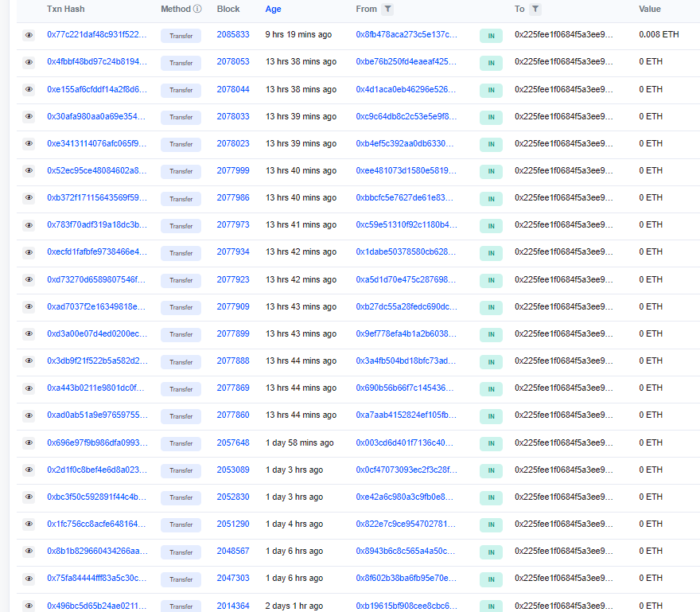Screen dimensions: 700x612
Task: Open sender address 0xbe76b250fd4eaeaf425
Action: 406,61
